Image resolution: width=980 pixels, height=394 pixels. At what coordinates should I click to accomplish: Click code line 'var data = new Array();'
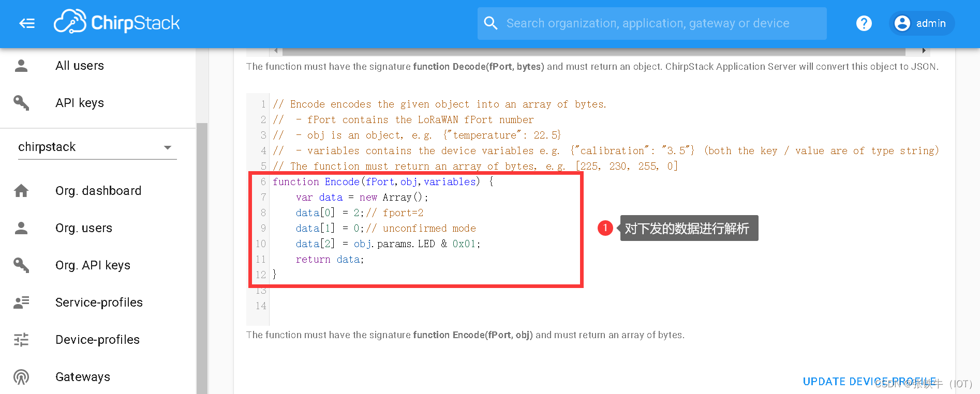(362, 197)
